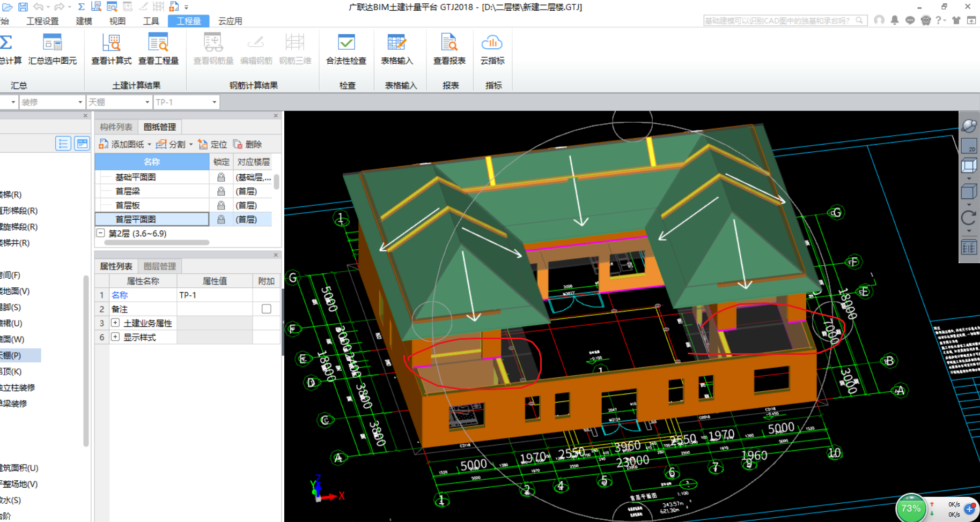The image size is (980, 522).
Task: Open the quick access toolbar customize arrow
Action: coord(186,8)
